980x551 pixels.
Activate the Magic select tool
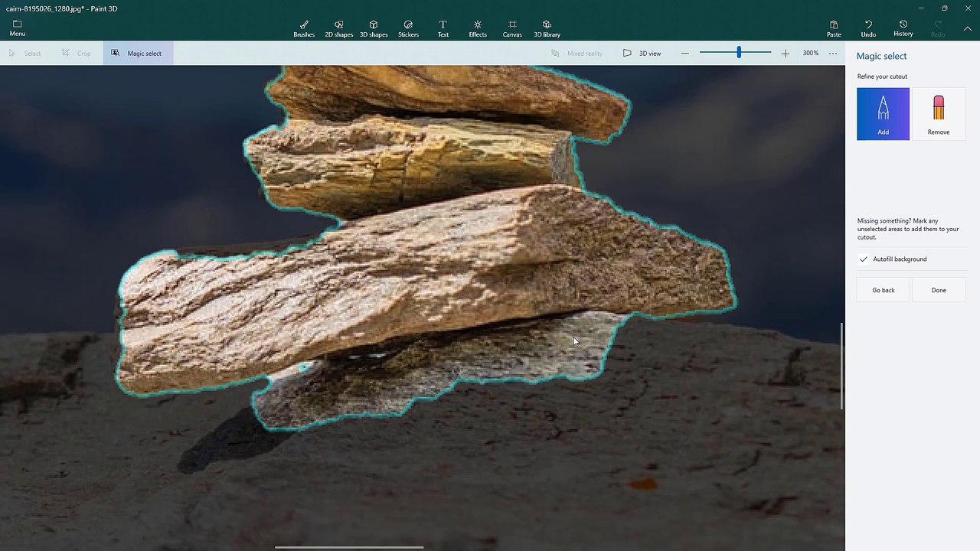click(138, 53)
